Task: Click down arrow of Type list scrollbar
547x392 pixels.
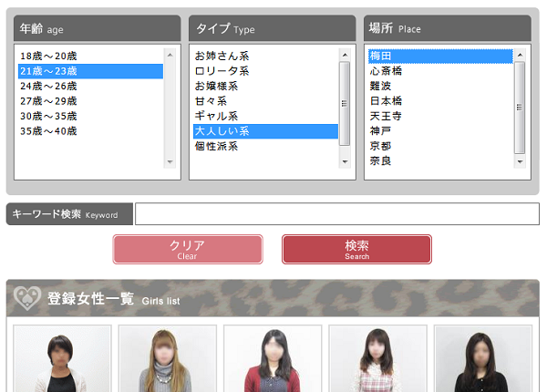Action: point(345,161)
